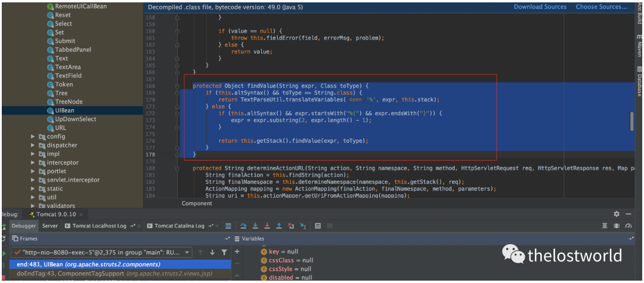Click the Step Over debugger icon

[243, 226]
